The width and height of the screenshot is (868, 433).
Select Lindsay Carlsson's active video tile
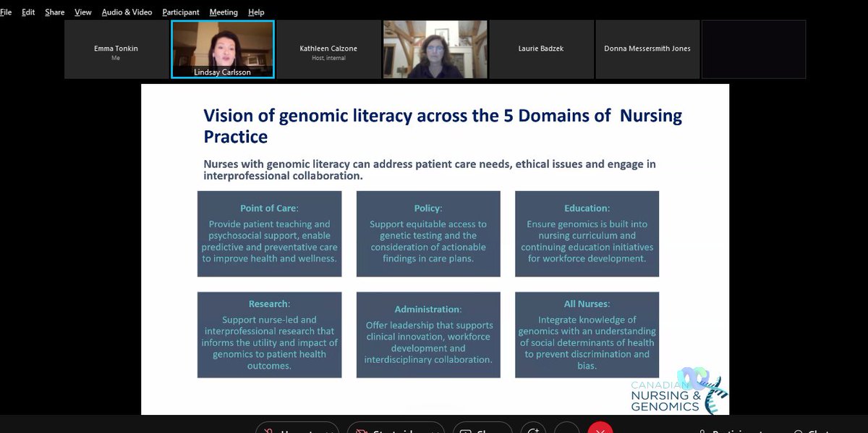(x=223, y=49)
